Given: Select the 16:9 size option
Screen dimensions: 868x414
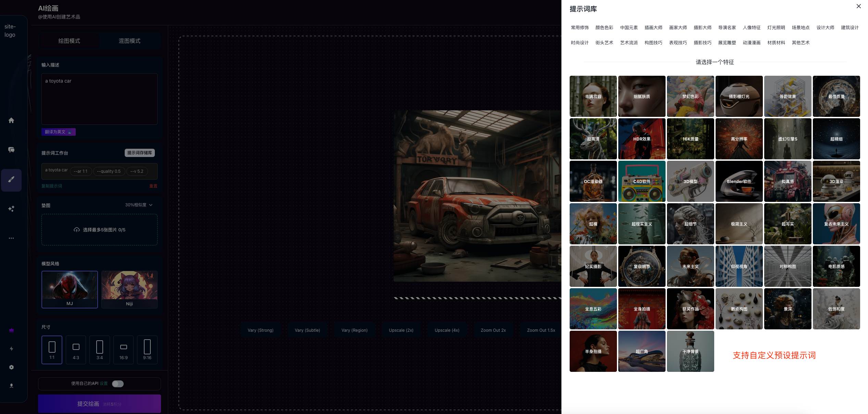Looking at the screenshot, I should tap(123, 350).
